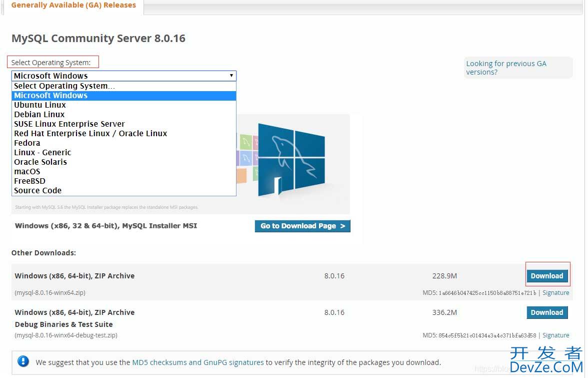588x378 pixels.
Task: Click the (mysql-8.0.16-winx64-debug-test.zip) filename
Action: [x=66, y=335]
